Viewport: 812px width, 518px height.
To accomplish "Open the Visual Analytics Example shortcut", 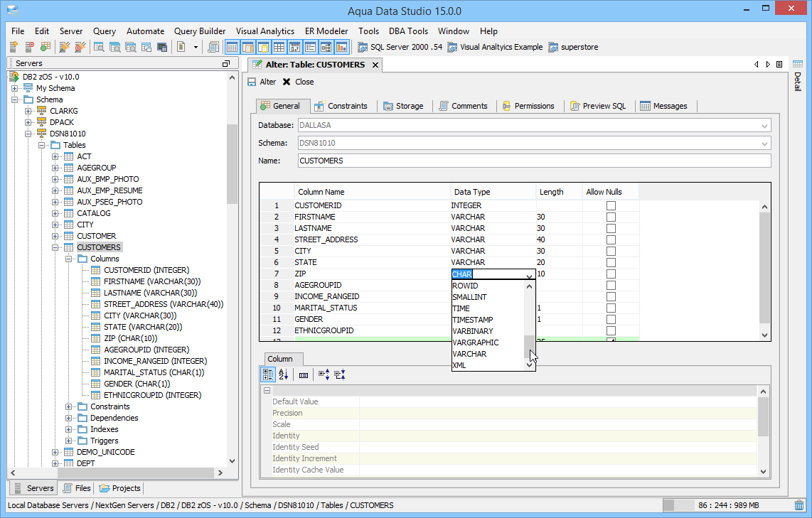I will [495, 47].
